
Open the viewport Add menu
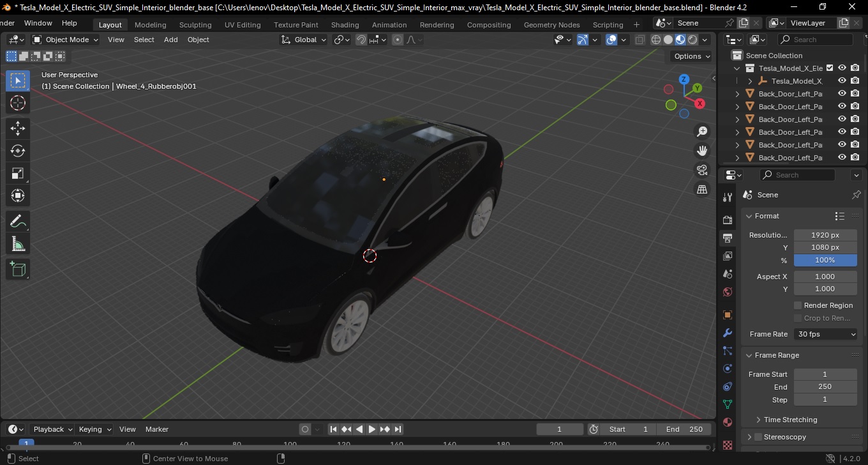171,40
